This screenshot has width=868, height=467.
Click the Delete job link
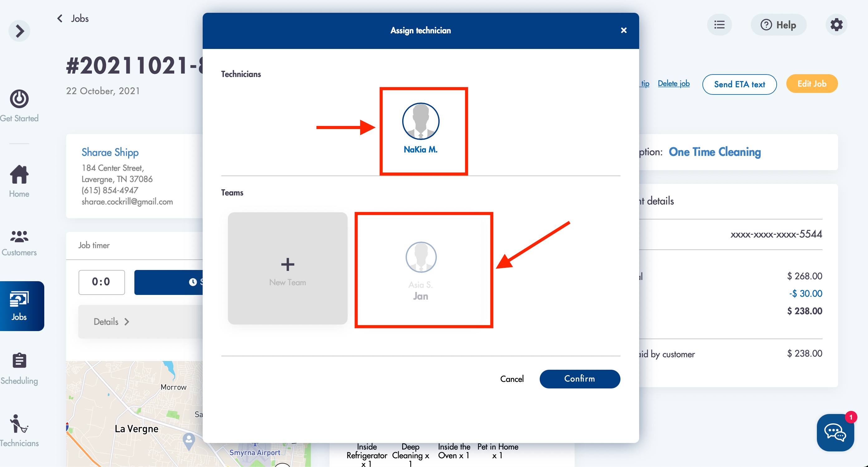pyautogui.click(x=673, y=83)
